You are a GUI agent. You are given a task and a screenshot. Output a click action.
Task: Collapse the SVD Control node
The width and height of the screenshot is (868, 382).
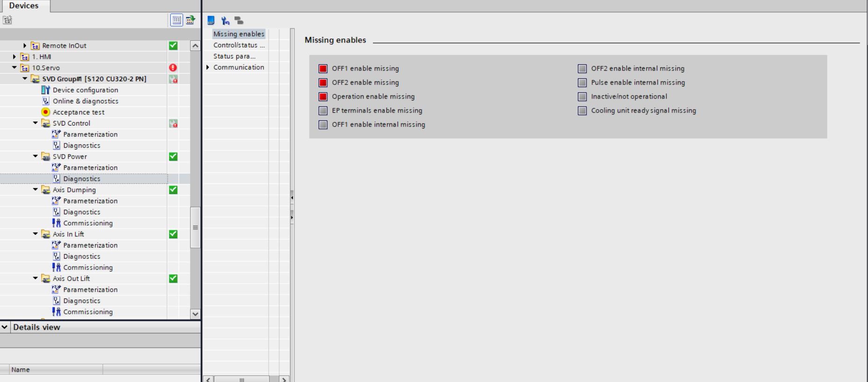coord(36,123)
